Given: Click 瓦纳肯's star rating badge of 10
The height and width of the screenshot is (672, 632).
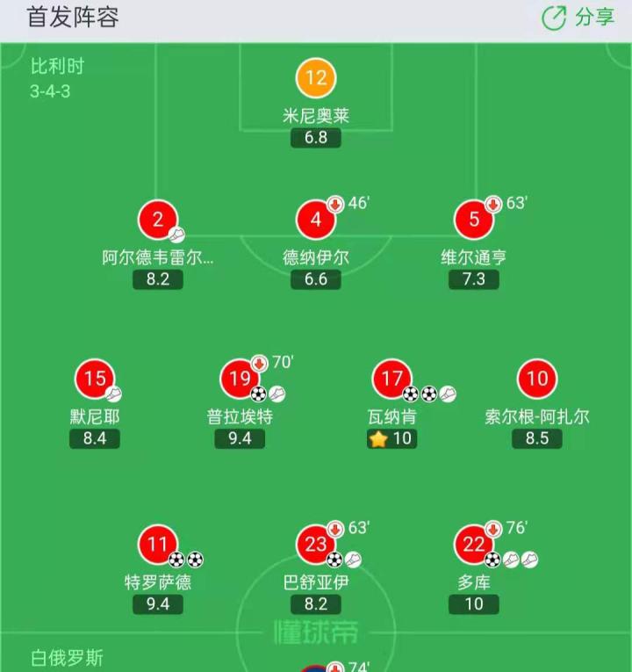Looking at the screenshot, I should pyautogui.click(x=391, y=438).
